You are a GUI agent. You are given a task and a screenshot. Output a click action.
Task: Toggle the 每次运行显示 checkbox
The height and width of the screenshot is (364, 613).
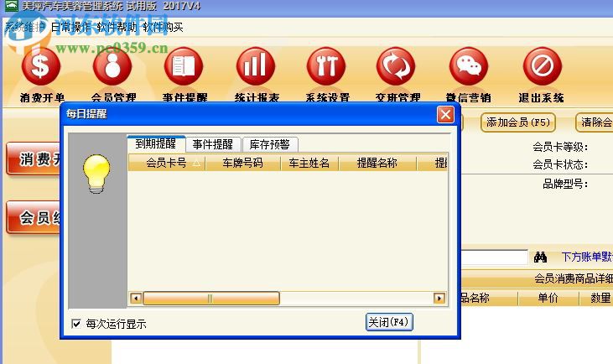point(76,324)
